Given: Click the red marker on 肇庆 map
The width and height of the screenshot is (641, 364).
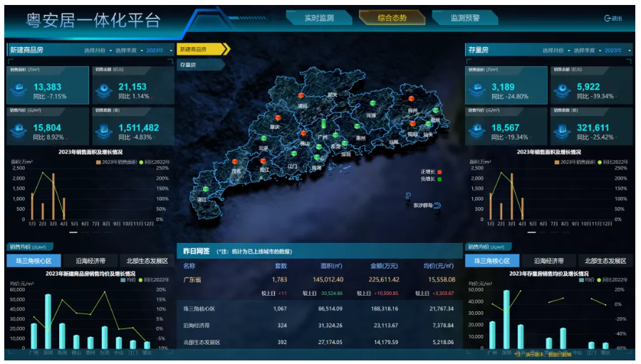Looking at the screenshot, I should tap(277, 118).
